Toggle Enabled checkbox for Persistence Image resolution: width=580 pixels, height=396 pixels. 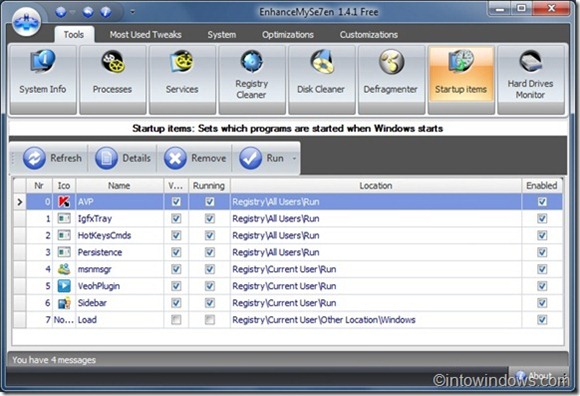pos(542,252)
